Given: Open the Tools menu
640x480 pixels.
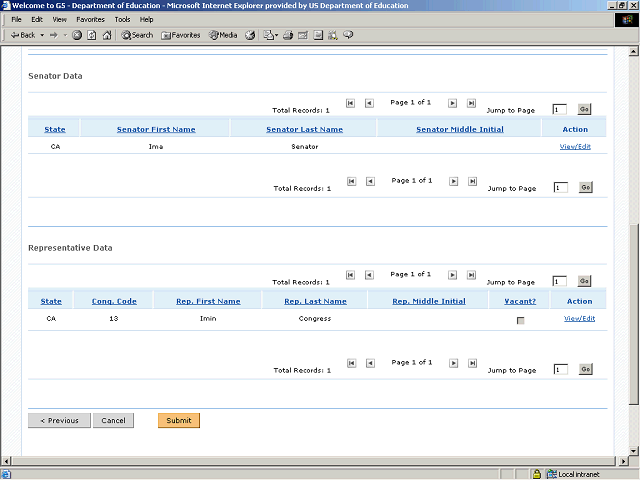Looking at the screenshot, I should (x=122, y=19).
